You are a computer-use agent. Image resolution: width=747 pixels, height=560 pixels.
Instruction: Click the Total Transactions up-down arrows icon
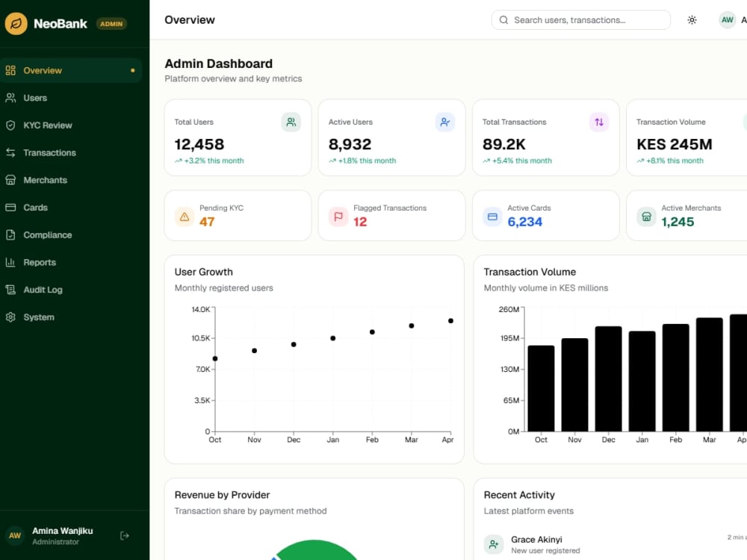pos(599,122)
